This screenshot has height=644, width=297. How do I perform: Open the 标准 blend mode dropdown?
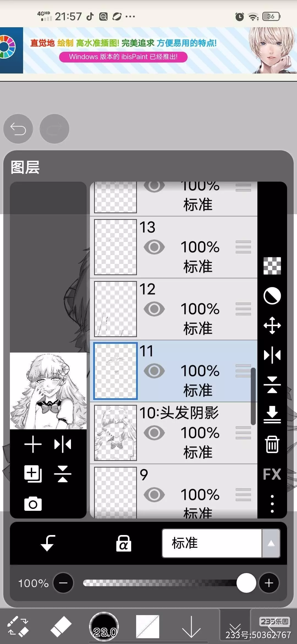(x=212, y=543)
